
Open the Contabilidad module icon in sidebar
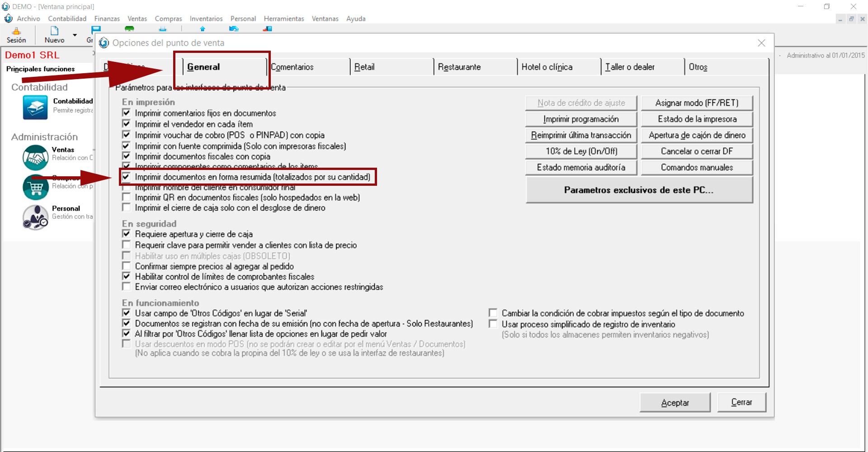pyautogui.click(x=35, y=108)
